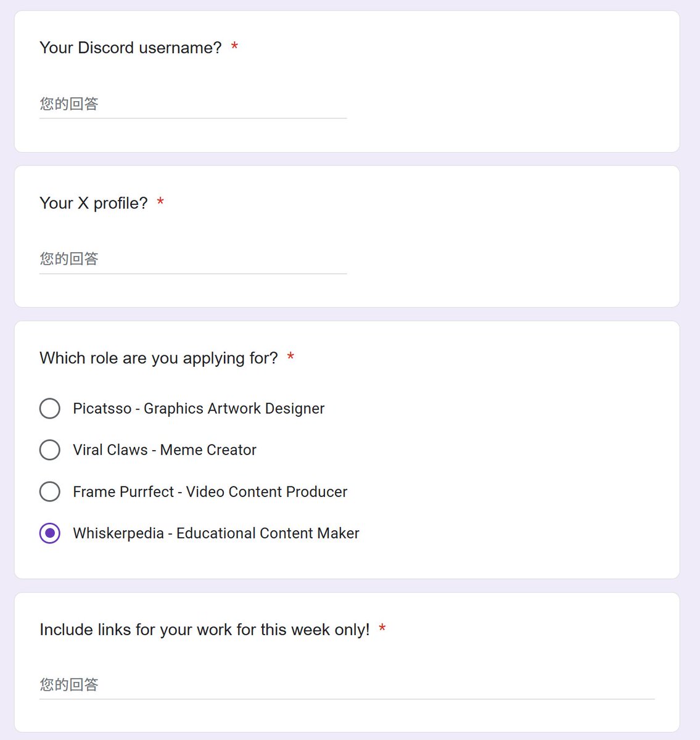Click the red asterisk after 'this week only!'

[x=382, y=628]
